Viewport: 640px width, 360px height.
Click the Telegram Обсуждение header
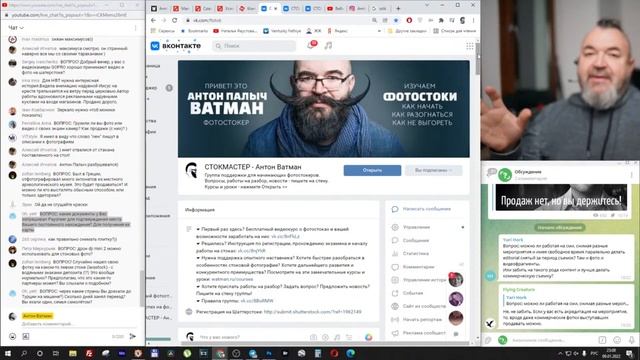tap(528, 172)
